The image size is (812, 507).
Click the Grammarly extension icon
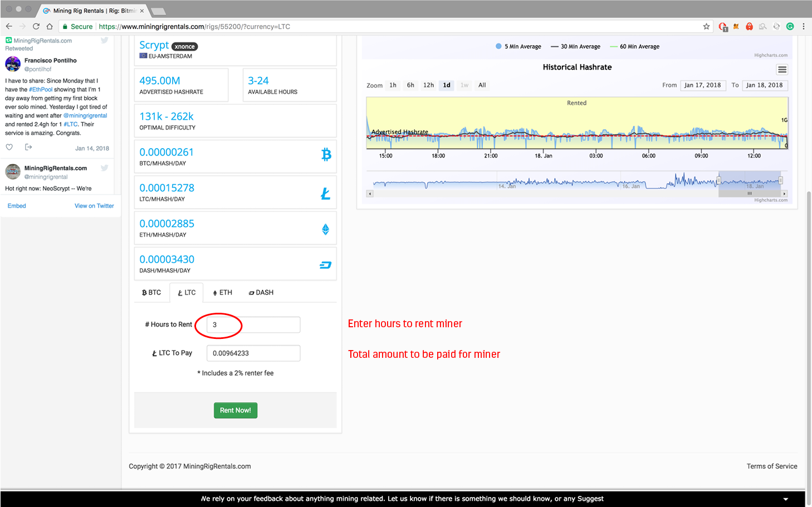(790, 26)
